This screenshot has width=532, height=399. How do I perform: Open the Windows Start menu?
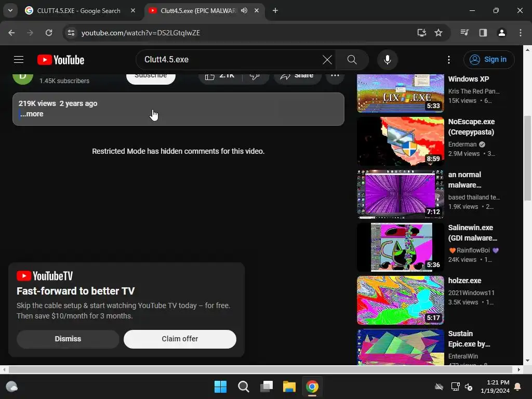point(220,387)
